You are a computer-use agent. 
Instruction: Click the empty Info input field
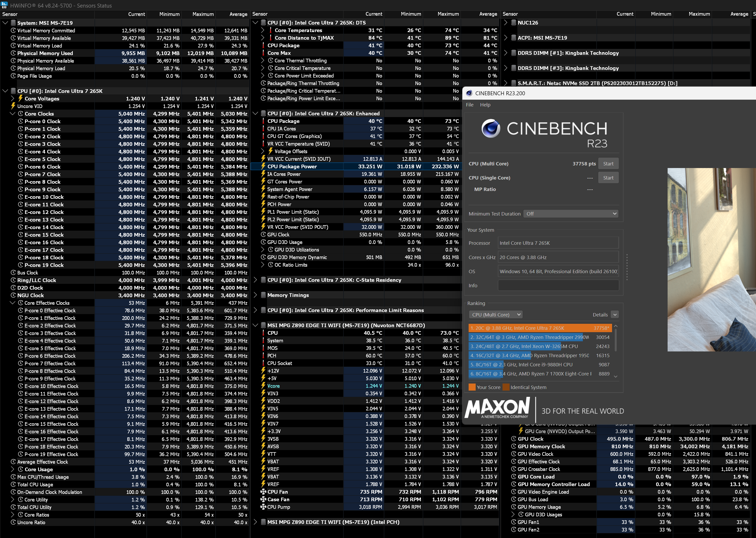pyautogui.click(x=558, y=285)
